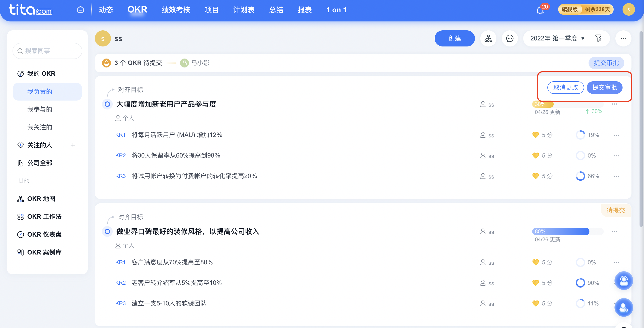Open the 旗舰版 剩余338天 plan badge
This screenshot has height=328, width=644.
click(585, 9)
